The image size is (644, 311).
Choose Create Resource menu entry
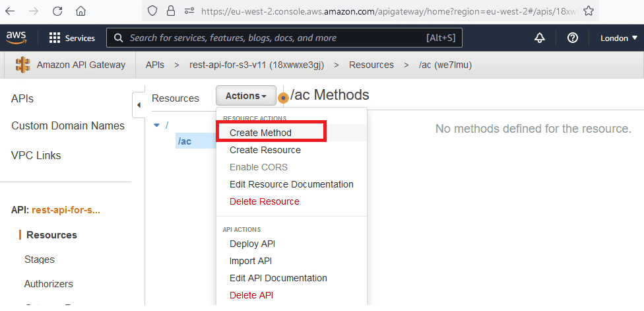pyautogui.click(x=265, y=150)
